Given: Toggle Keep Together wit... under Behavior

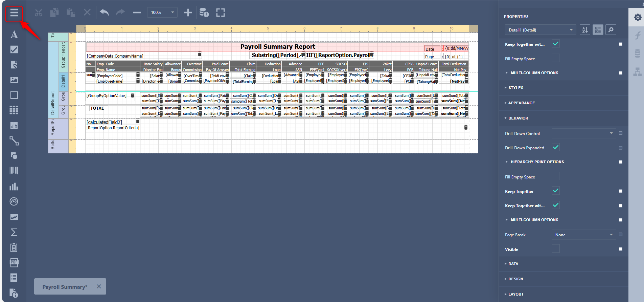Looking at the screenshot, I should point(555,205).
